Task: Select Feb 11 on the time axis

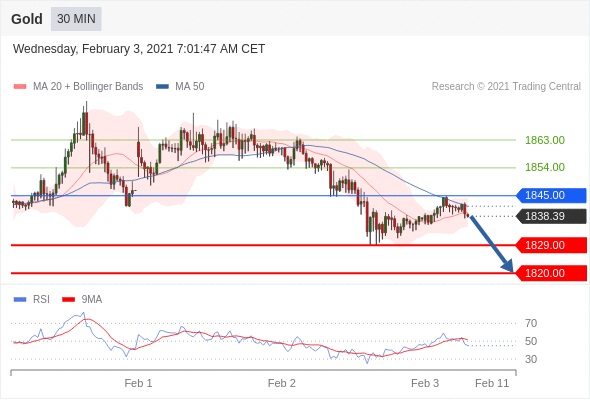Action: click(x=492, y=383)
